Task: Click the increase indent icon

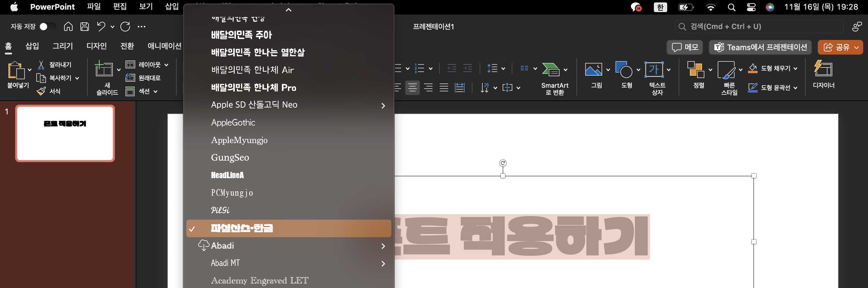Action: [x=467, y=68]
